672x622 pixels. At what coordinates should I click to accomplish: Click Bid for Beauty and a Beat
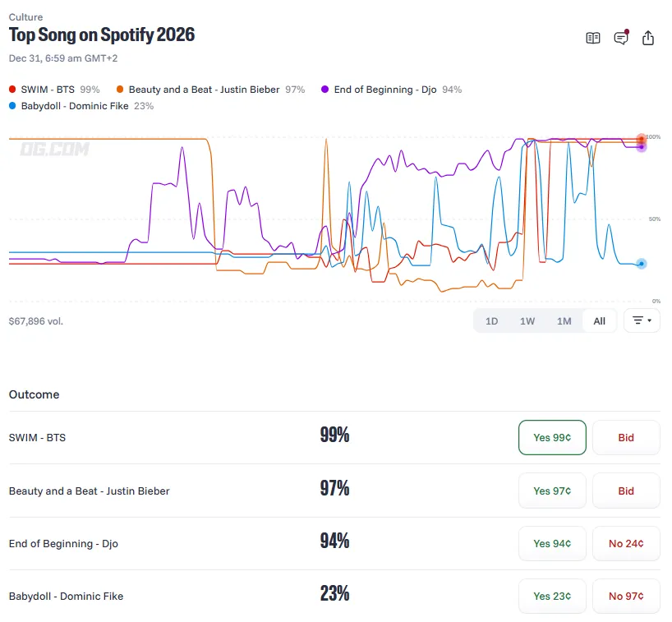coord(626,491)
